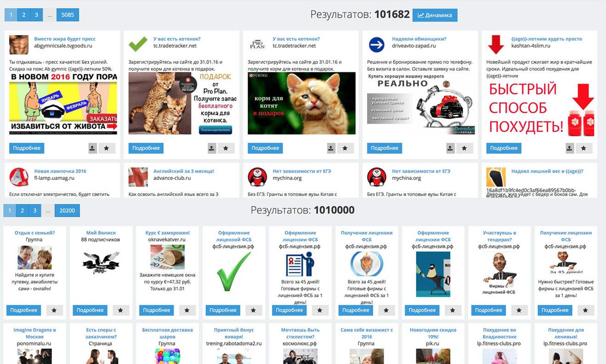
Task: Open Подробнее for 'Мой Волжск' card
Action: click(x=90, y=310)
